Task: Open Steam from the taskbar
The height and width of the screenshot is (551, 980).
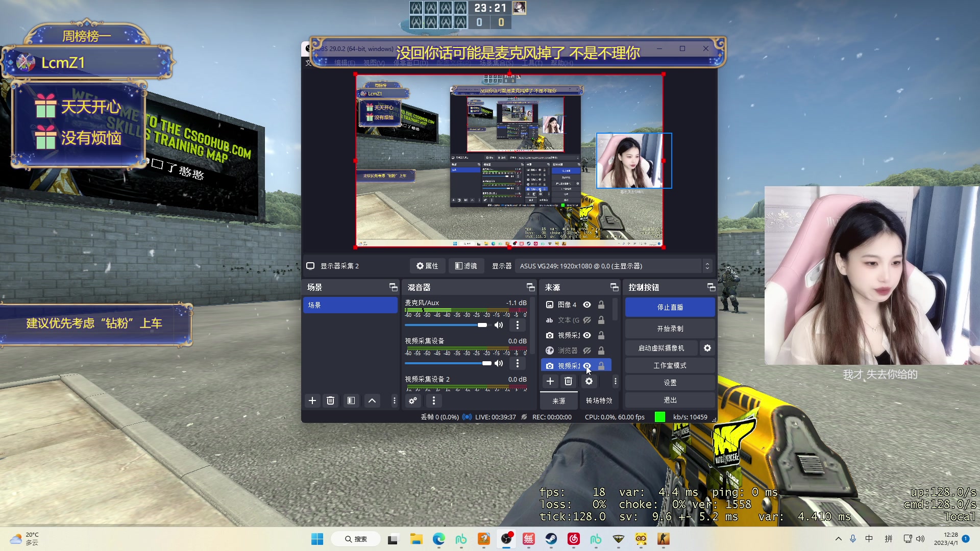Action: click(551, 539)
